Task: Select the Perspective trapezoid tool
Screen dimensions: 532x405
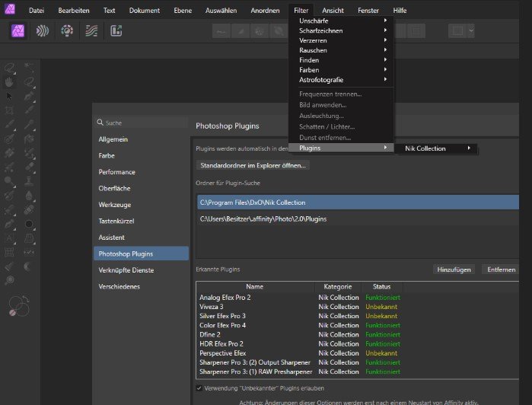Action: (x=29, y=238)
